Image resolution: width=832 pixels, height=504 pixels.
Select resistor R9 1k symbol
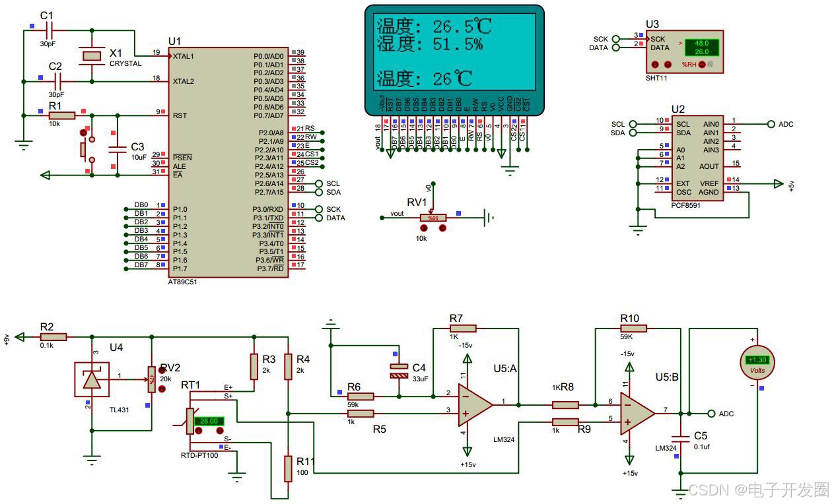click(x=565, y=422)
